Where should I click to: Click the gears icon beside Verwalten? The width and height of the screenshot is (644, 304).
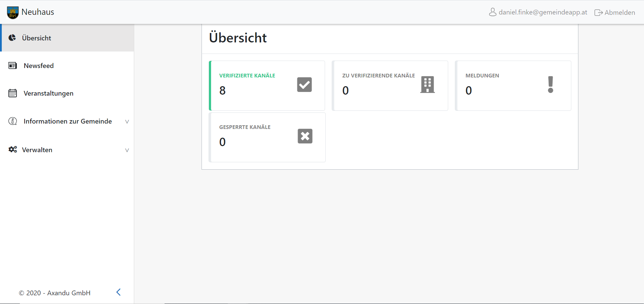coord(13,149)
